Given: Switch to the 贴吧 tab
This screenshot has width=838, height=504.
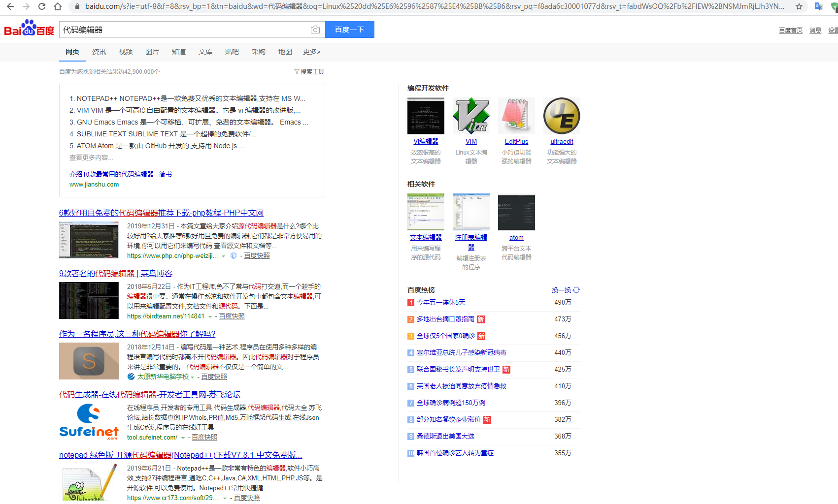Looking at the screenshot, I should click(232, 52).
